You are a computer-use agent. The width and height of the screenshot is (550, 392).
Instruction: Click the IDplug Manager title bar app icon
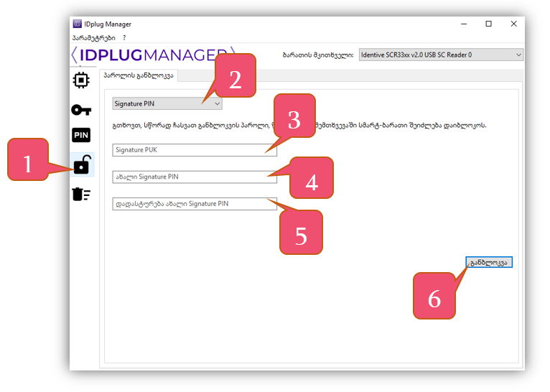pos(78,24)
